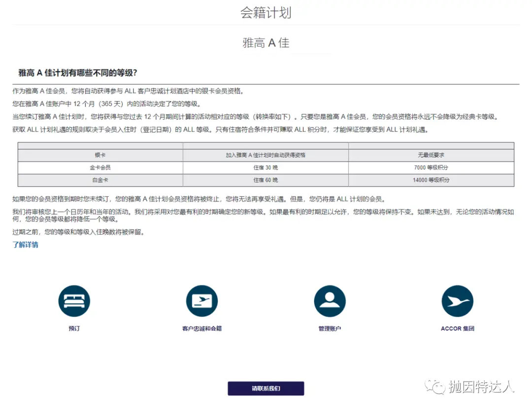This screenshot has width=532, height=410.
Task: Click the 管理账户 label text
Action: pos(330,328)
